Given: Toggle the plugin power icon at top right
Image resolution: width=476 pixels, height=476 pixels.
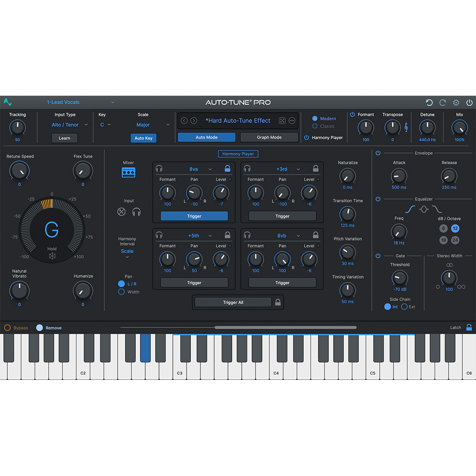Looking at the screenshot, I should [x=469, y=103].
